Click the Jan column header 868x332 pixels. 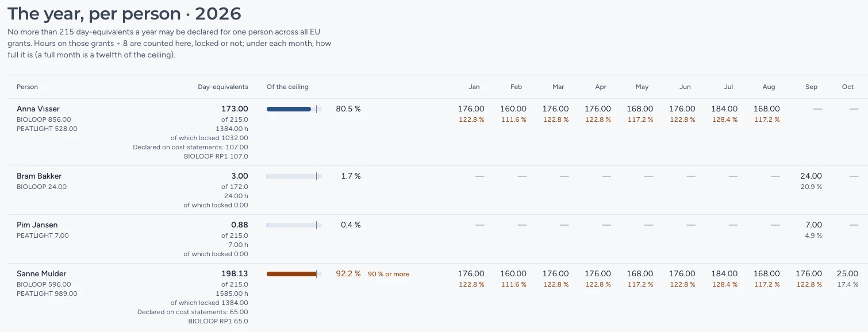click(474, 87)
